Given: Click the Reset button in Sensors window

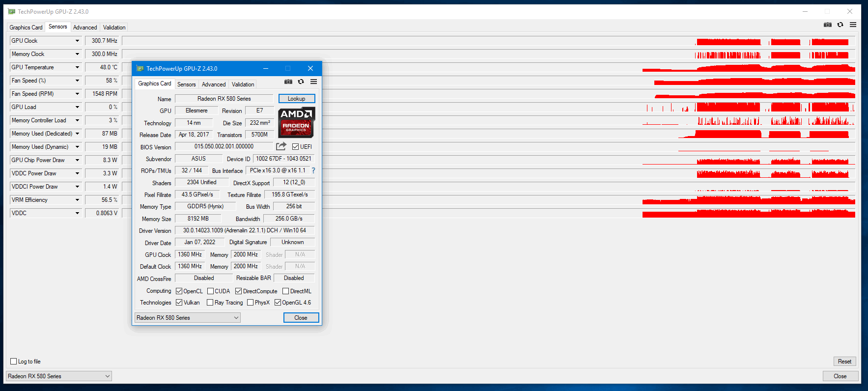Looking at the screenshot, I should pyautogui.click(x=845, y=362).
